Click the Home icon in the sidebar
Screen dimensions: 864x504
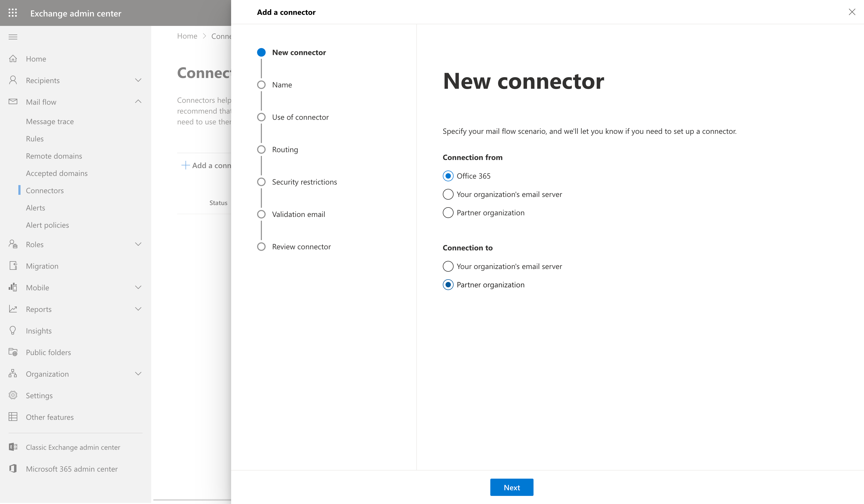(13, 59)
